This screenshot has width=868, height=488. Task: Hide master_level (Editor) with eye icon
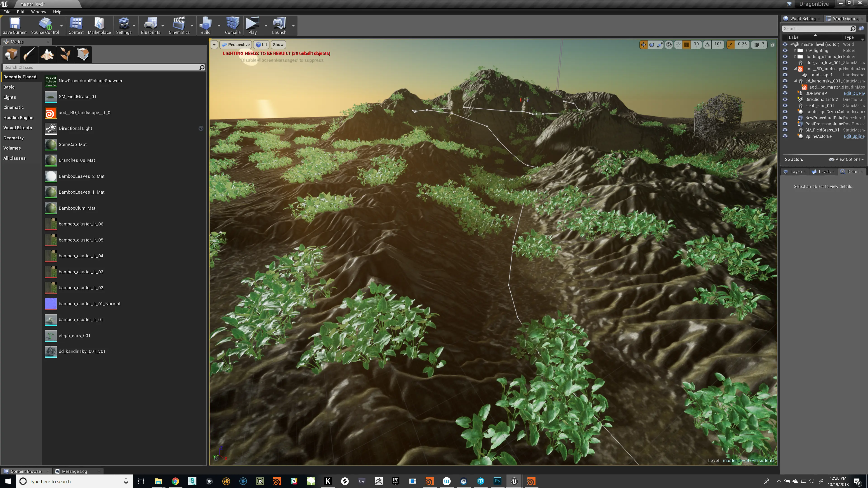[x=785, y=44]
